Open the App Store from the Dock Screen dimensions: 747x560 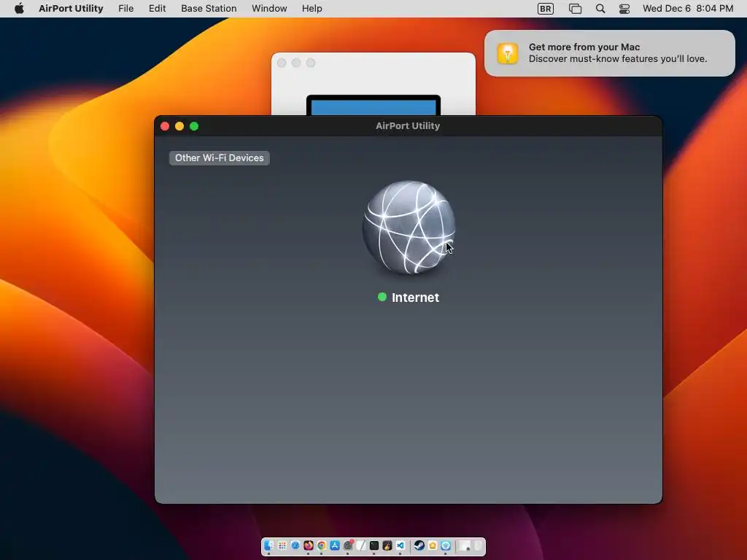tap(335, 545)
